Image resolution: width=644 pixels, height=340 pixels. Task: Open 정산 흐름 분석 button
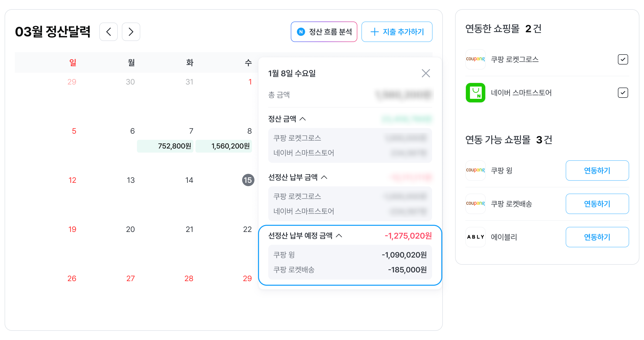click(x=324, y=32)
